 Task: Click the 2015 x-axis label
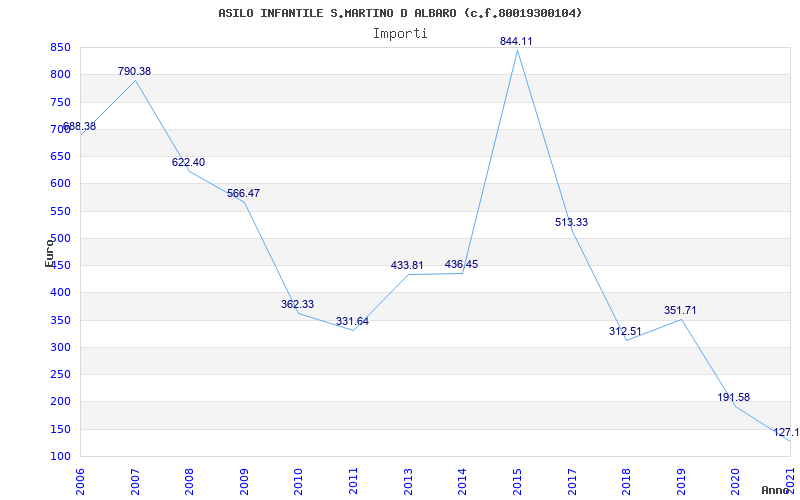pyautogui.click(x=517, y=481)
